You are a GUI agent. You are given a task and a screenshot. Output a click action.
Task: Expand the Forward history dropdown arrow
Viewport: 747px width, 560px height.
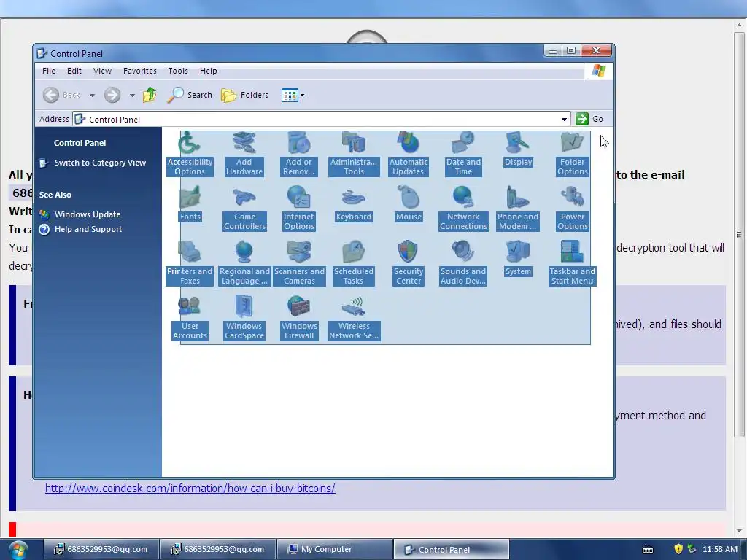pos(132,96)
